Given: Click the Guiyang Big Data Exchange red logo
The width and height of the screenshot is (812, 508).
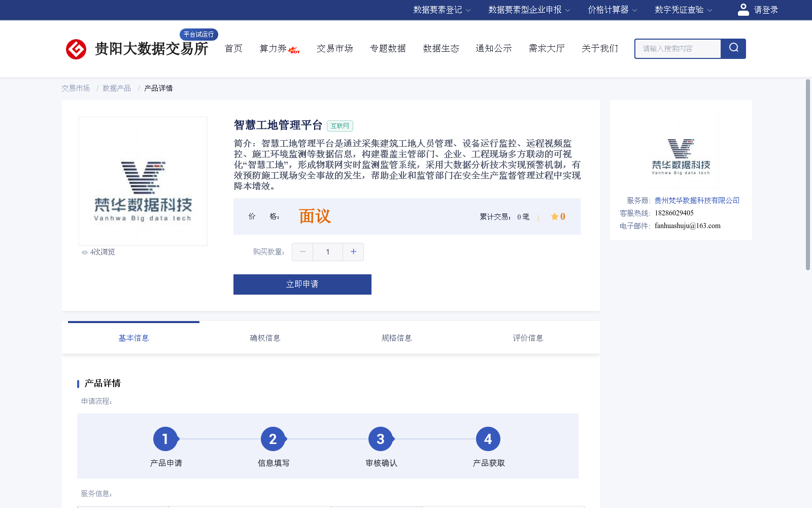Looking at the screenshot, I should pos(76,49).
